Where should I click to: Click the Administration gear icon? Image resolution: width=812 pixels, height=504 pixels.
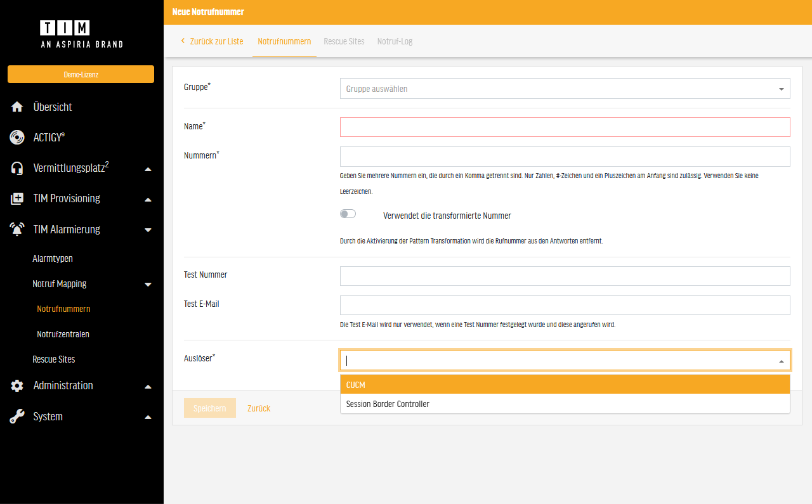[17, 385]
